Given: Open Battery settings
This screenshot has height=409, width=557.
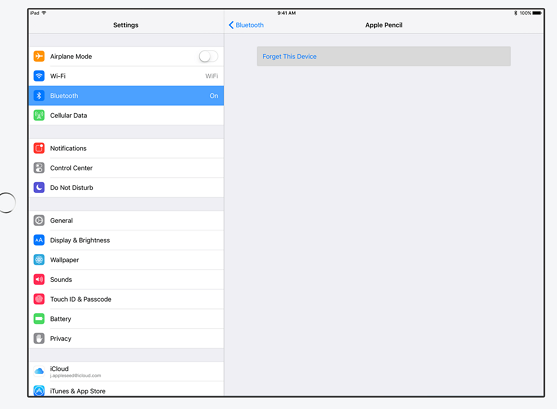Looking at the screenshot, I should (x=126, y=319).
